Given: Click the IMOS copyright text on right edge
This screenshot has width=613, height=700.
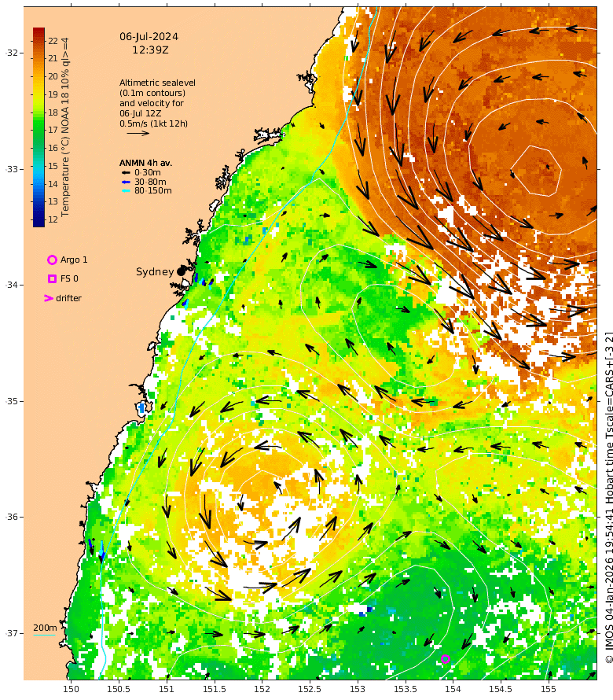Looking at the screenshot, I should (609, 497).
